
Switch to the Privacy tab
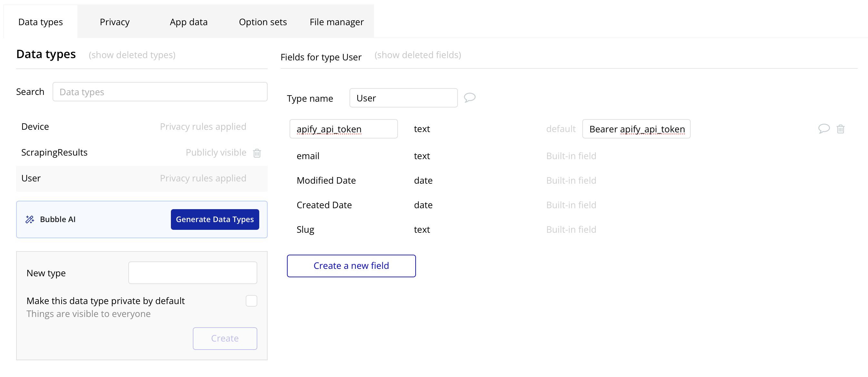coord(114,22)
